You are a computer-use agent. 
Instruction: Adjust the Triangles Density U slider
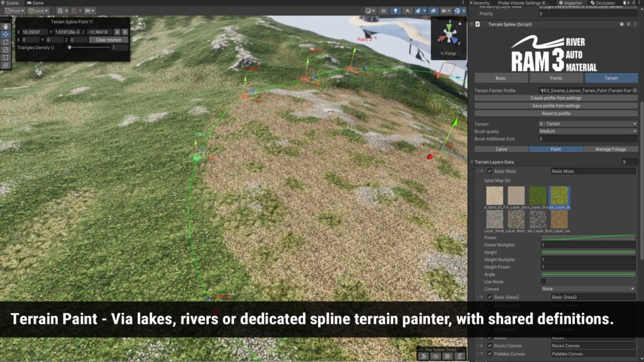tap(69, 47)
